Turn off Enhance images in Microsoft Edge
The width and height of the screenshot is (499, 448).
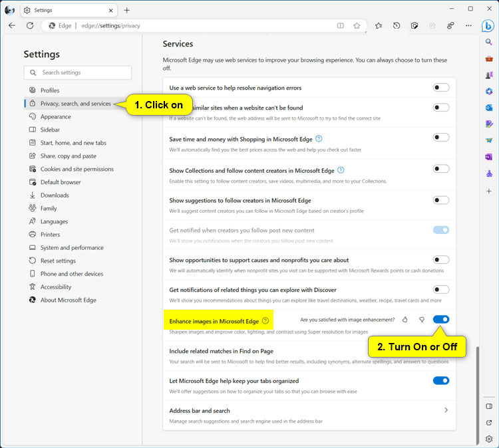point(440,319)
